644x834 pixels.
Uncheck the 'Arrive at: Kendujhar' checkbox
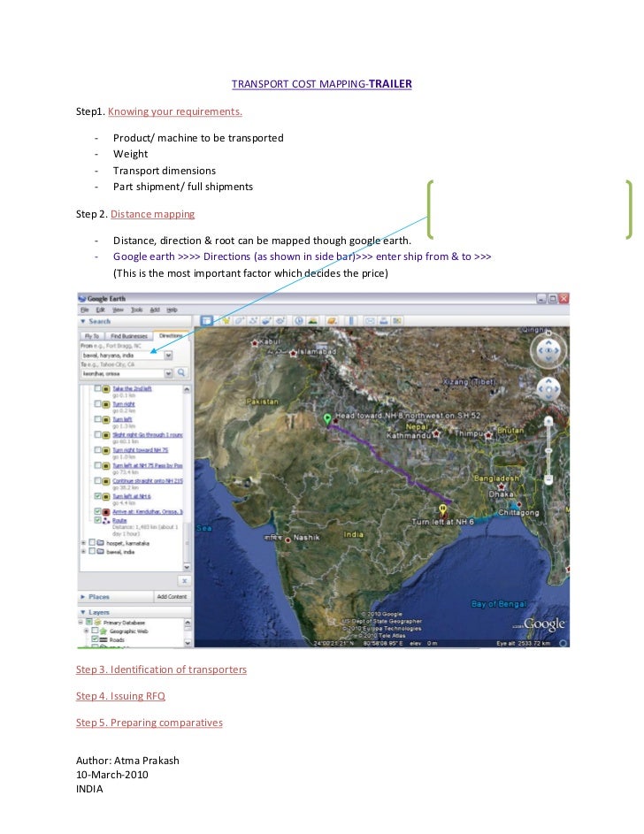[x=98, y=511]
